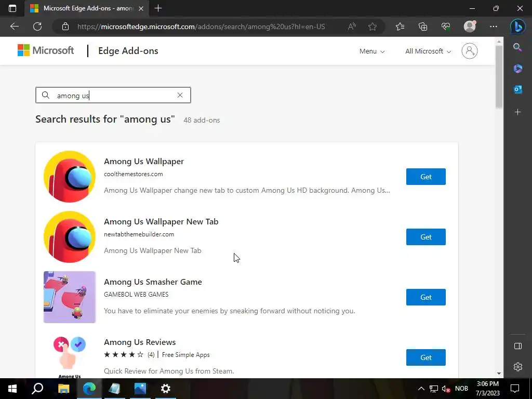Open Collections panel
This screenshot has height=399, width=532.
tap(423, 26)
